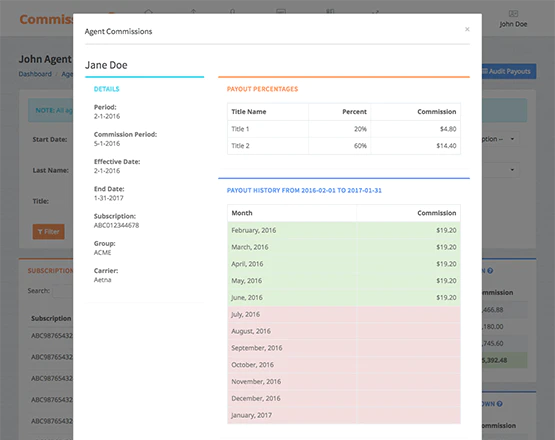
Task: Expand the dropdown ending in 'ption --'
Action: pyautogui.click(x=500, y=139)
